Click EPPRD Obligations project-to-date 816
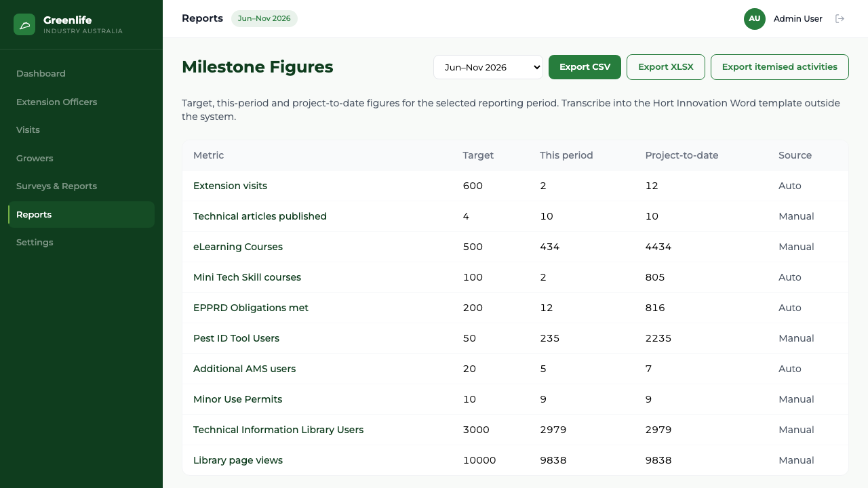868x488 pixels. tap(655, 308)
